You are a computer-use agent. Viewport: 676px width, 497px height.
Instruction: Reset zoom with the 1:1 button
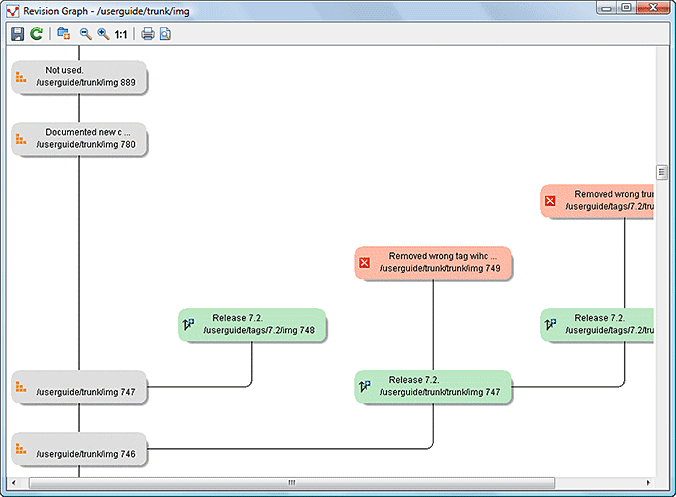121,34
